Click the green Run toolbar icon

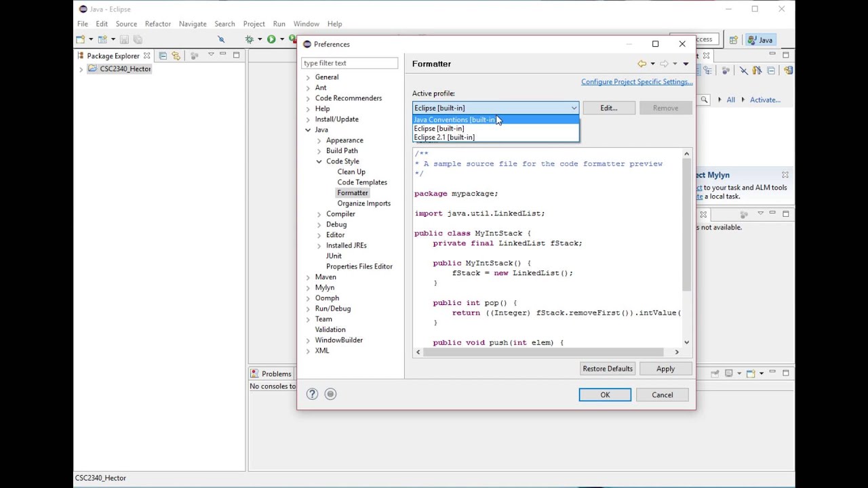(x=271, y=39)
